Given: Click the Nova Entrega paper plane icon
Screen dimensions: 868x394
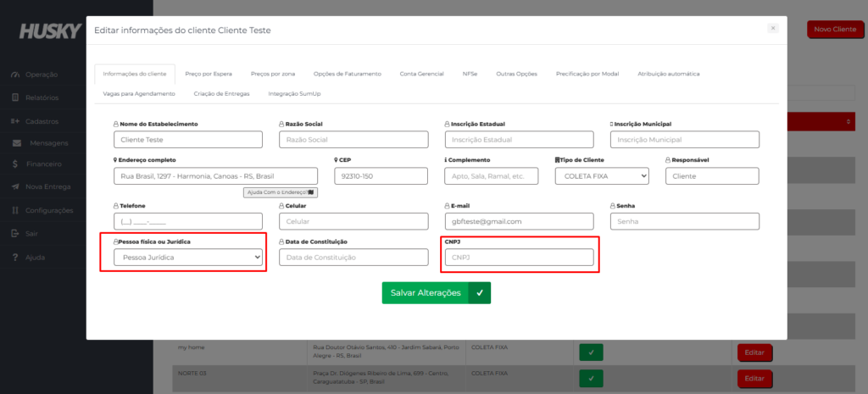Looking at the screenshot, I should click(15, 186).
